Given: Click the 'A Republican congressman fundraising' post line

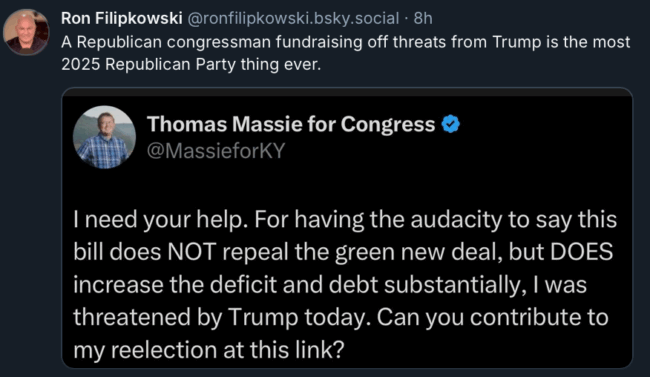Looking at the screenshot, I should [345, 42].
